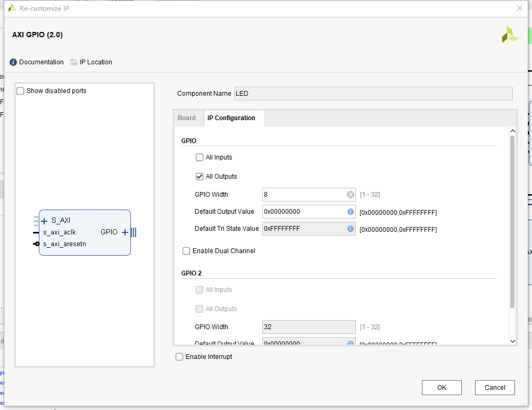The image size is (532, 410).
Task: Check the GPIO All Inputs checkbox
Action: tap(199, 157)
